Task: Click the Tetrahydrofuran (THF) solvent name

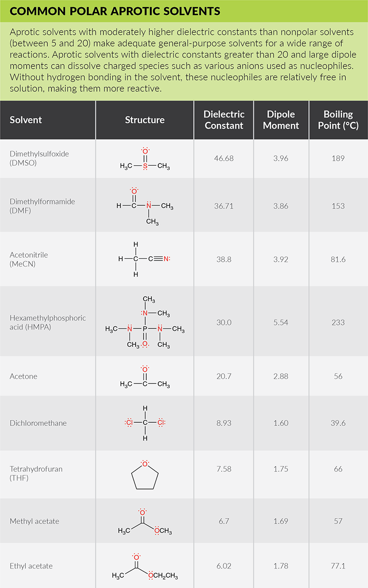Action: tap(36, 473)
